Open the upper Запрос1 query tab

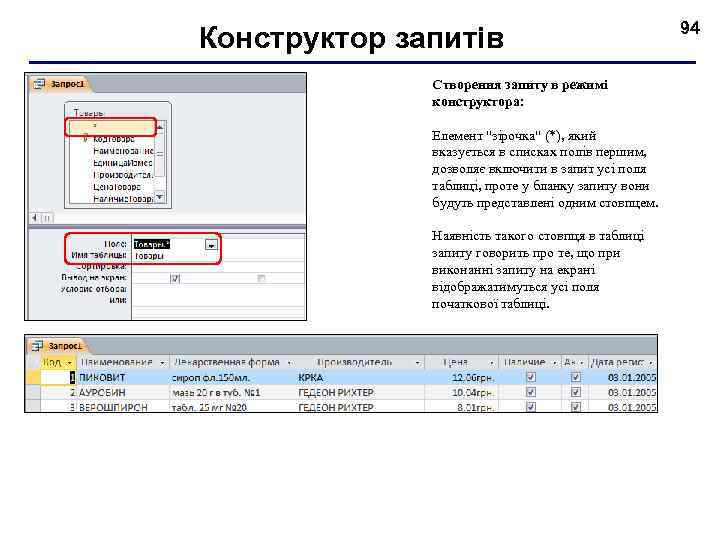60,84
